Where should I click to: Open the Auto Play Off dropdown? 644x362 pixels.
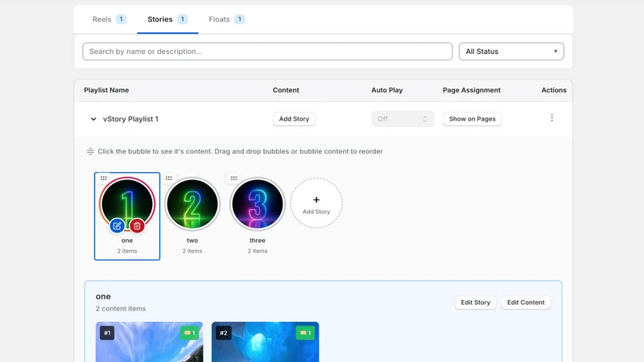coord(402,119)
